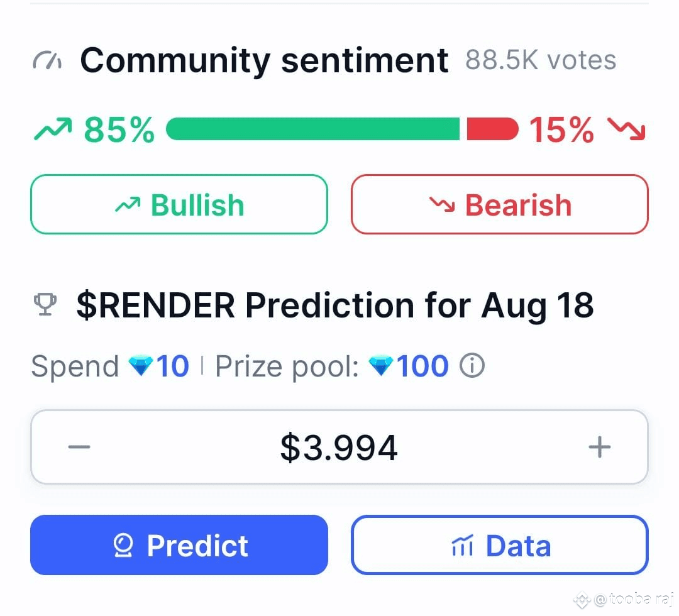Click the trophy icon beside $RENDER Prediction
Screen dimensions: 679x616
45,304
